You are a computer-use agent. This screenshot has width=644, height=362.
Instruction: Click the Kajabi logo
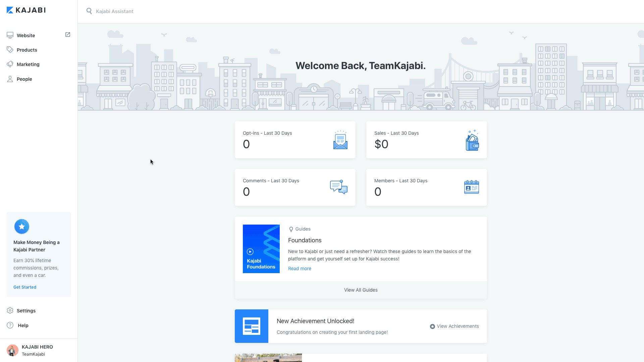click(x=26, y=10)
